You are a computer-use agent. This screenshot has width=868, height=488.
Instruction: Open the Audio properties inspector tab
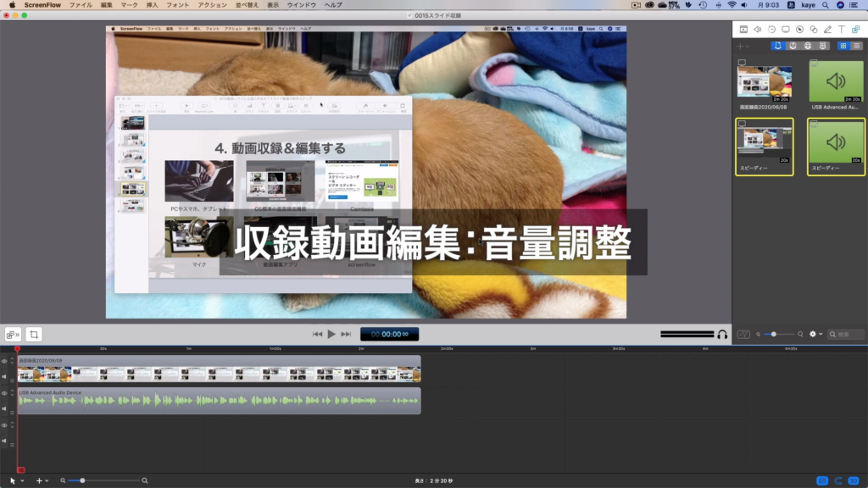[x=758, y=30]
